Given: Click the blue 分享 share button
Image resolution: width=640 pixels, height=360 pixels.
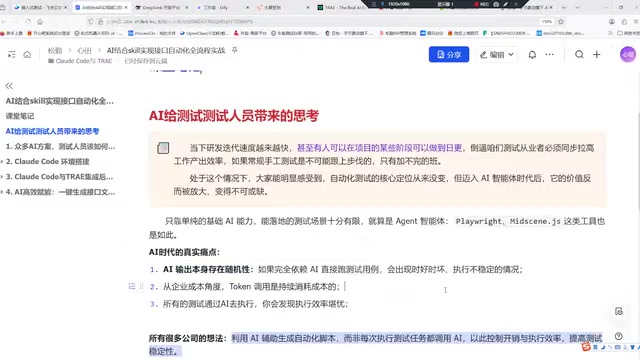Looking at the screenshot, I should (449, 54).
